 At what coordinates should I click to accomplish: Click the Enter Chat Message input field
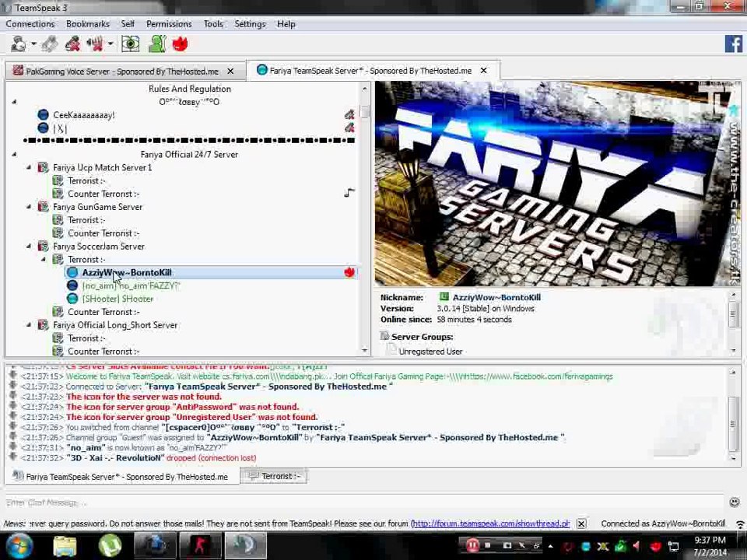(364, 502)
